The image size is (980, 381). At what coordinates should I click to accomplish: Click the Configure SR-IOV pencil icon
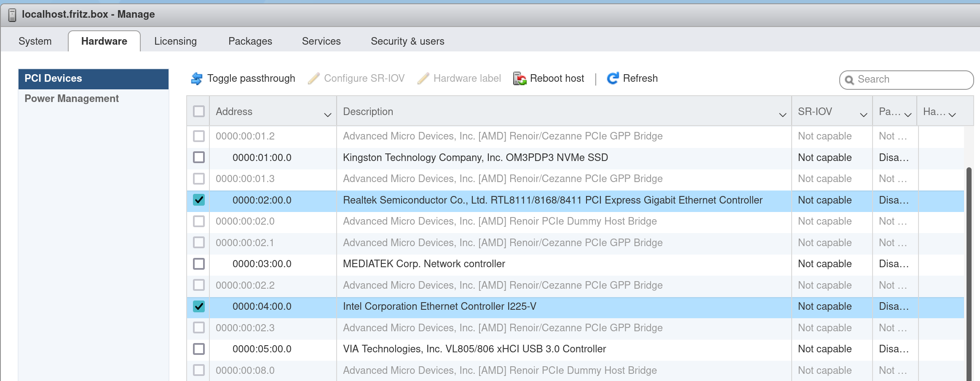coord(313,78)
